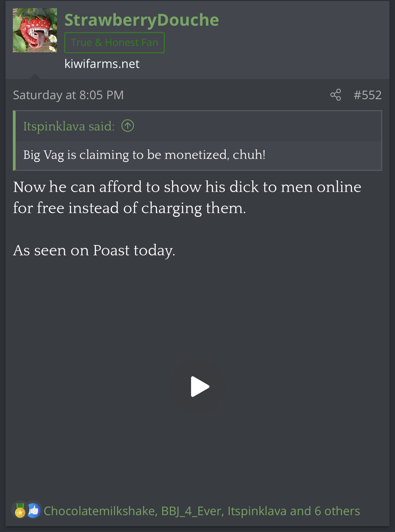
Task: Click the post text starting 'Now he can afford'
Action: click(187, 197)
